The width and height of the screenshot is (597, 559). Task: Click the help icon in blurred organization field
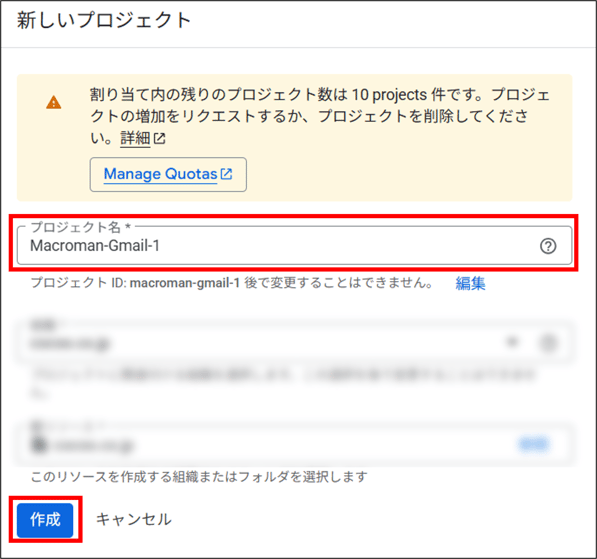click(548, 343)
